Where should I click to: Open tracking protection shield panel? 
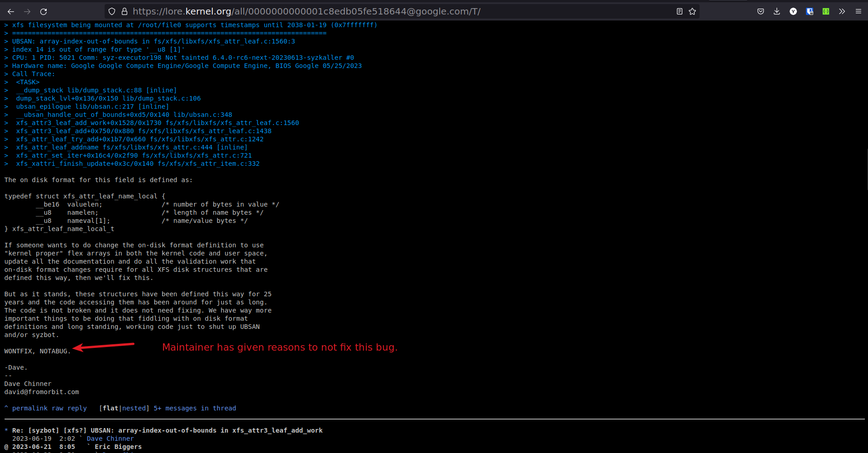tap(112, 11)
